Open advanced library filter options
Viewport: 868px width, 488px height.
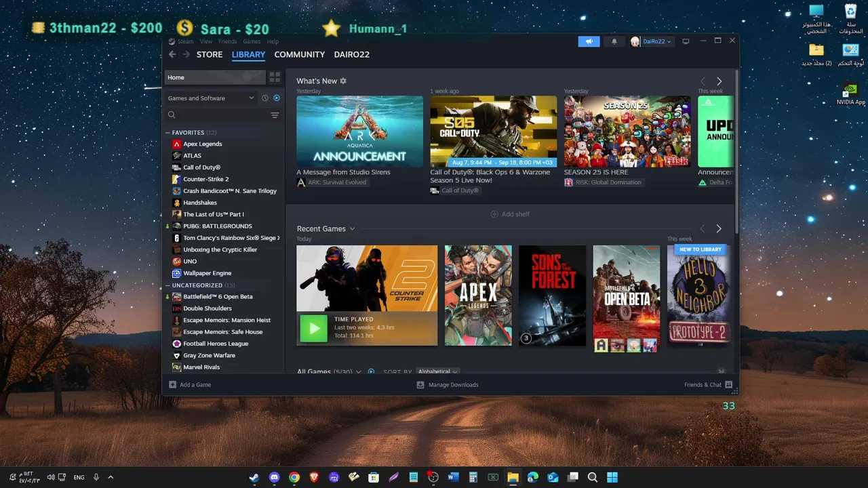coord(275,115)
